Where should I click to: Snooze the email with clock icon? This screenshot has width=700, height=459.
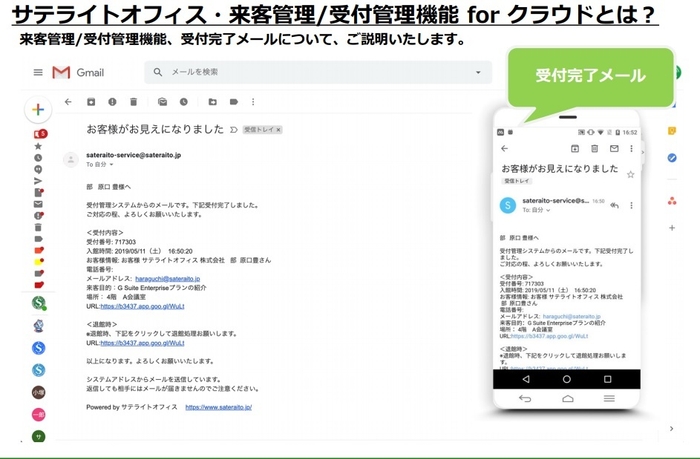(x=183, y=102)
